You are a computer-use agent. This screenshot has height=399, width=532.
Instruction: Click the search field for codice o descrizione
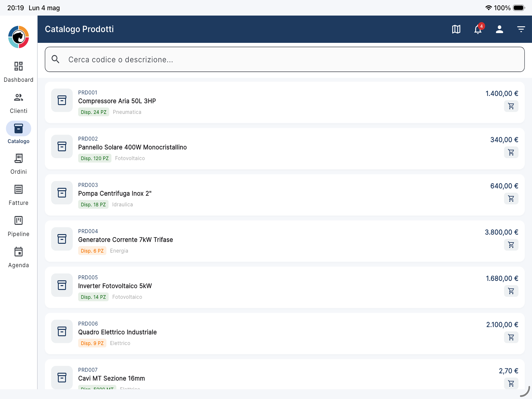284,59
